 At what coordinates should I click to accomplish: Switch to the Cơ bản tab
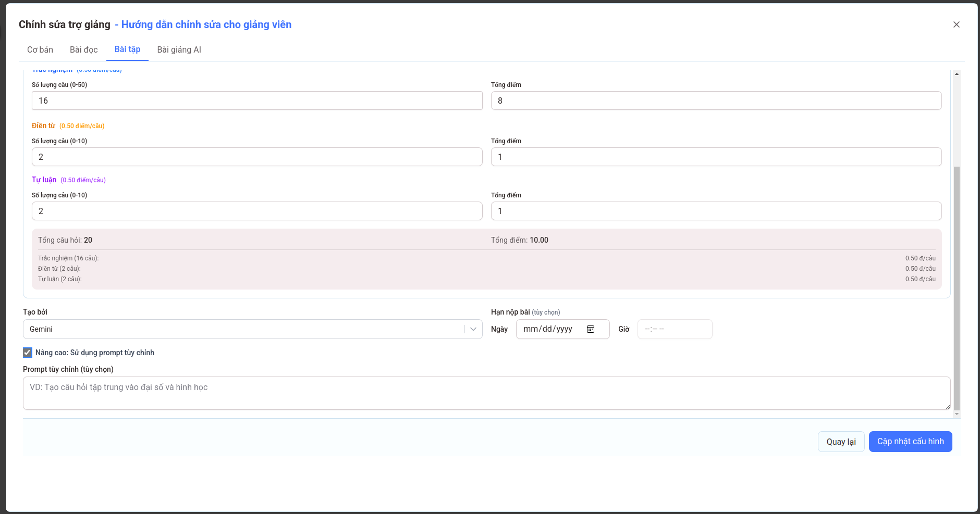tap(40, 49)
